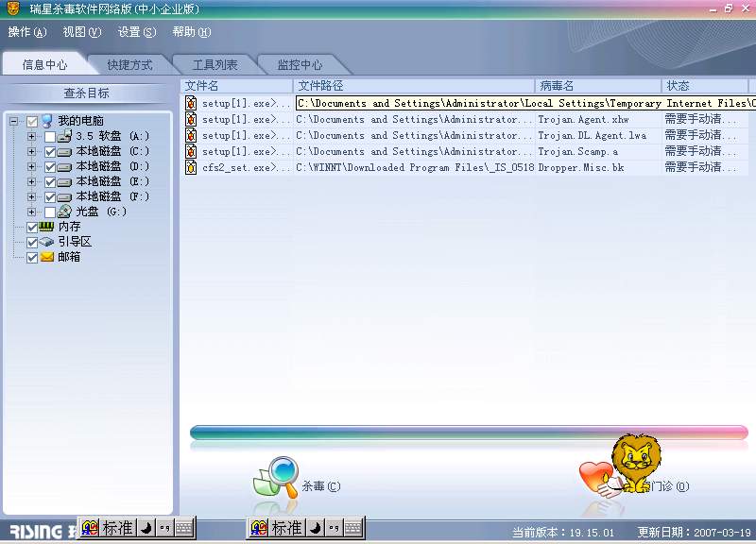Click the virus file icon of Trojan.Agent.xhw row
Viewport: 756px width, 544px height.
click(x=191, y=119)
